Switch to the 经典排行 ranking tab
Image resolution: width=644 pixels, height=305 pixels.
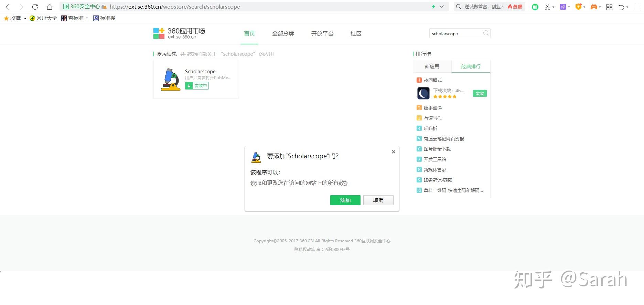[471, 66]
